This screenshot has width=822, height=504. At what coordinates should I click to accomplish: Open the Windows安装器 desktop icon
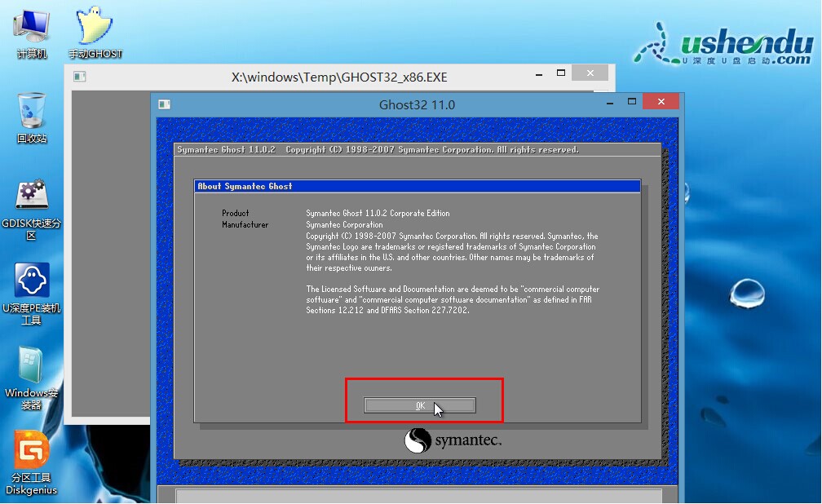click(32, 378)
